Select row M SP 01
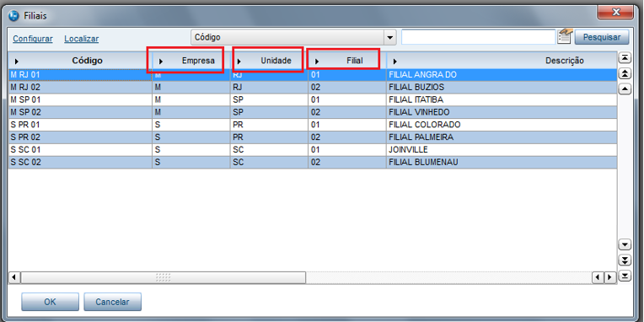Image resolution: width=644 pixels, height=322 pixels. 313,99
